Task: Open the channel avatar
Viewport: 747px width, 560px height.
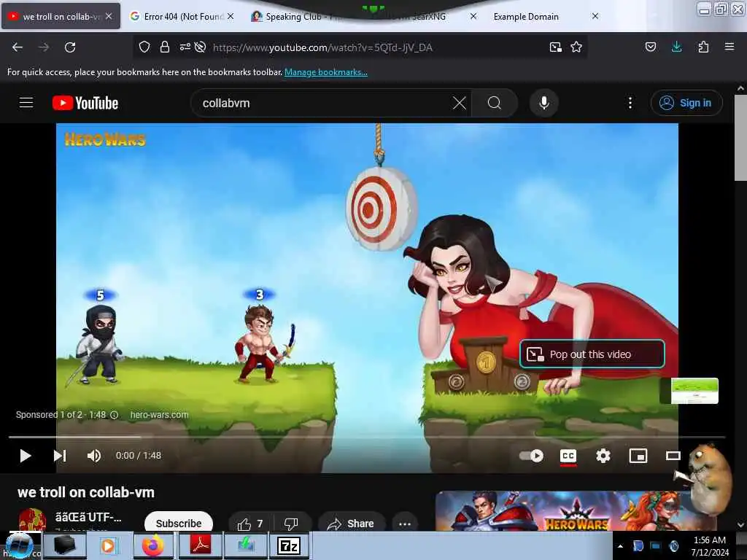Action: click(32, 520)
